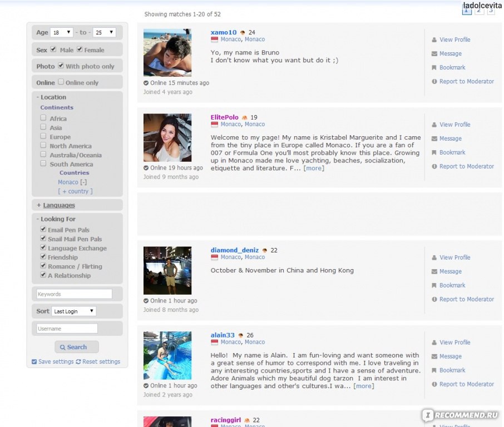Screen dimensions: 504x427
Task: Check the Asia continent checkbox
Action: tap(43, 127)
